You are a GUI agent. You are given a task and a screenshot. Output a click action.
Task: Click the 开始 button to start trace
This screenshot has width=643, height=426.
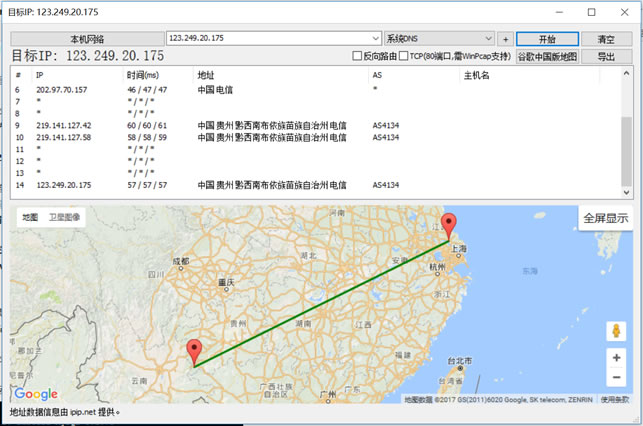coord(549,38)
